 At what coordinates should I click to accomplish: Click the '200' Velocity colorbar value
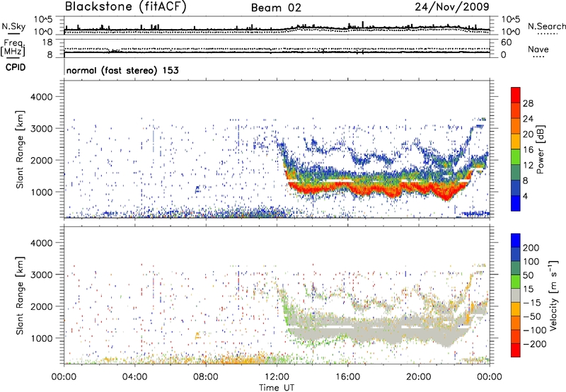[x=531, y=248]
